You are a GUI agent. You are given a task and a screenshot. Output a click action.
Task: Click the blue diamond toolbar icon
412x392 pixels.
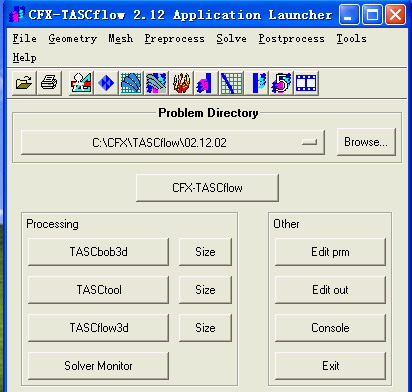coord(106,83)
